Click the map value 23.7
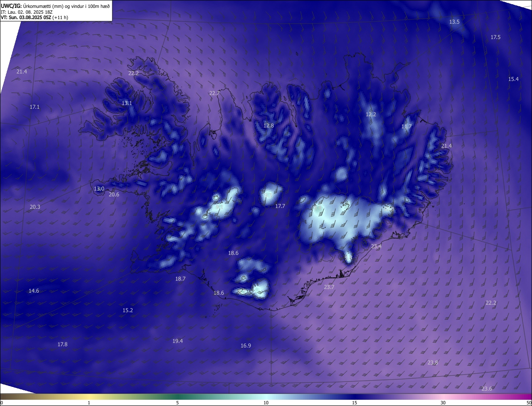This screenshot has width=532, height=406. [x=329, y=287]
